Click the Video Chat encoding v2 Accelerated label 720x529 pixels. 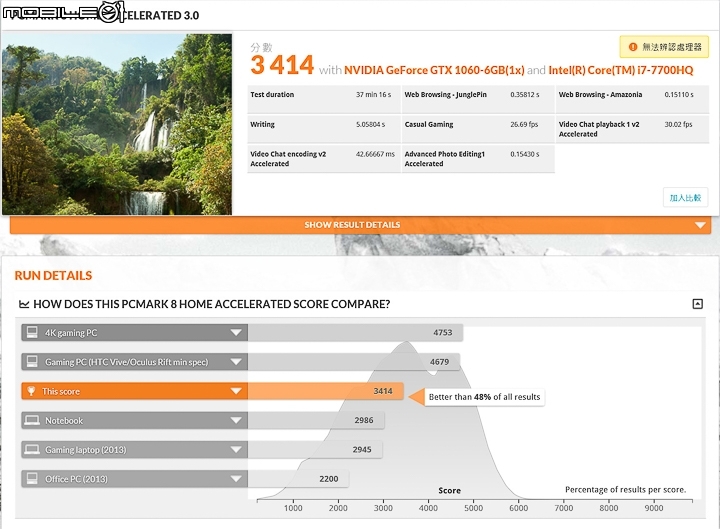pos(288,159)
